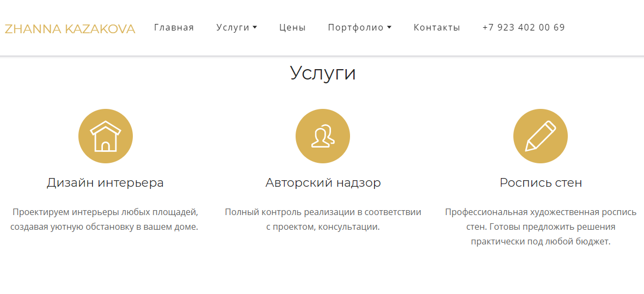Click the people icon for Авторский надзор
The image size is (644, 294).
323,136
